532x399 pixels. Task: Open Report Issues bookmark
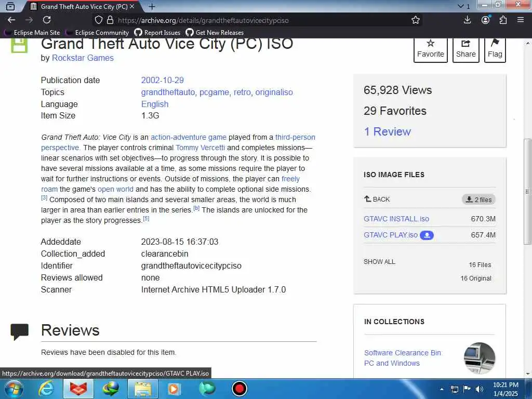157,33
